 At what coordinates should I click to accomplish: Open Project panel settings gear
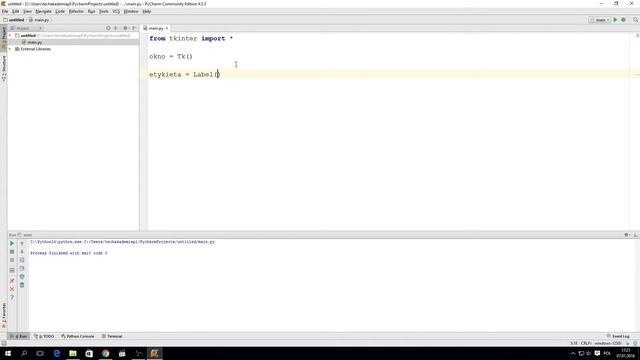(x=126, y=28)
